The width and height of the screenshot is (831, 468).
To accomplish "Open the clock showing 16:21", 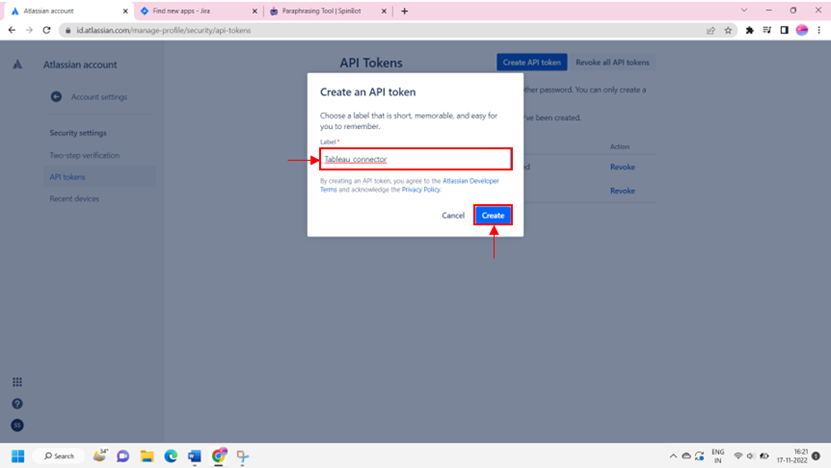I will 792,456.
